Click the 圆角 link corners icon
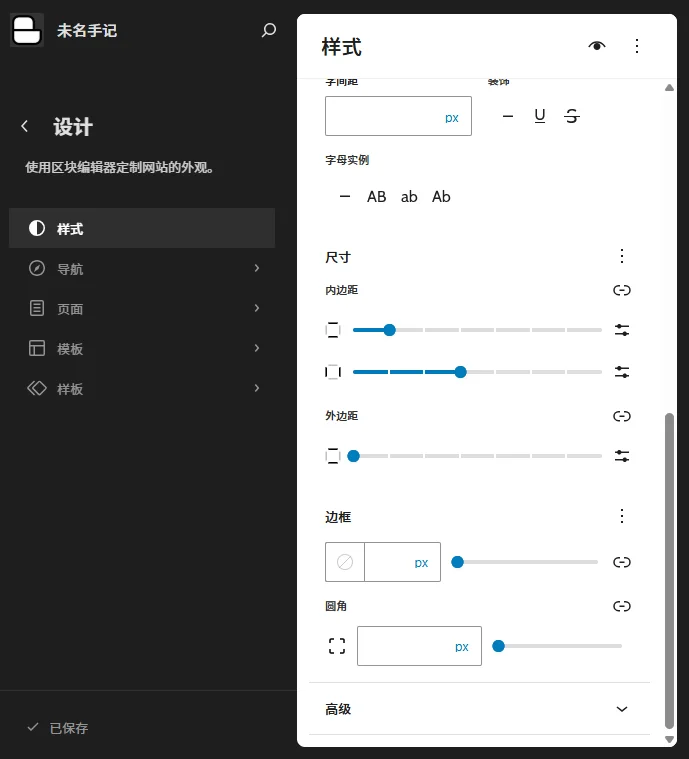689x759 pixels. click(622, 606)
